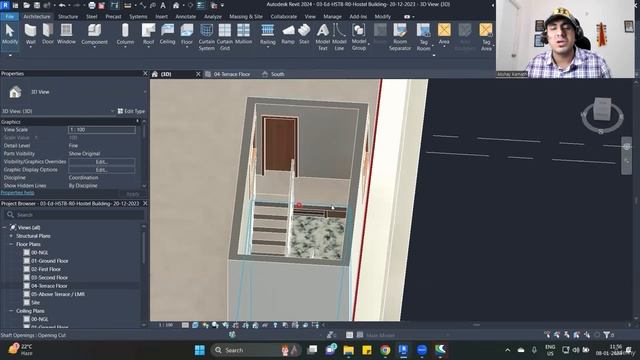Open the Annotate ribbon tab
The image size is (640, 360).
tap(185, 17)
